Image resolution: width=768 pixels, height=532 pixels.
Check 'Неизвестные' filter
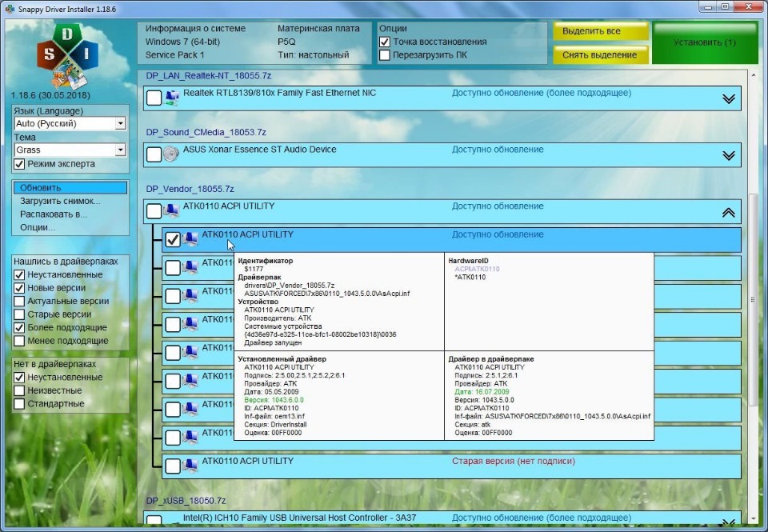point(19,391)
